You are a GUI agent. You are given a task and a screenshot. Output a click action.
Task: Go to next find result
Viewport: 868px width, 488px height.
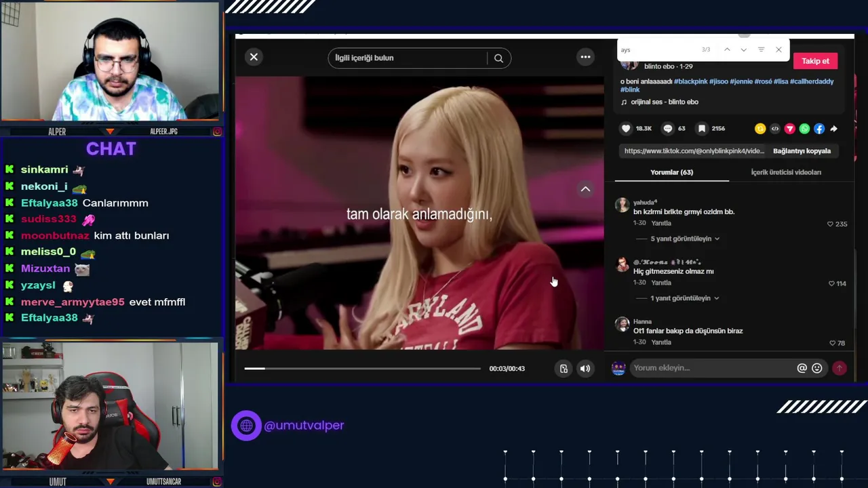point(744,49)
